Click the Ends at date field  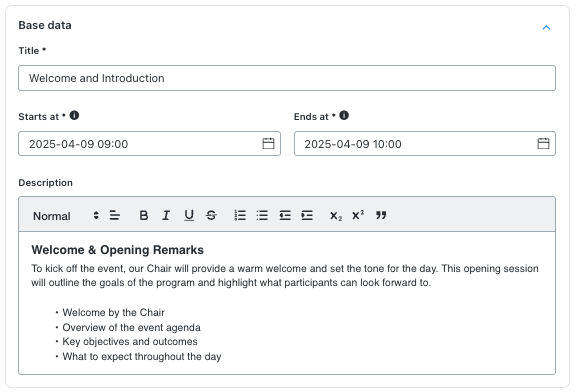(425, 144)
